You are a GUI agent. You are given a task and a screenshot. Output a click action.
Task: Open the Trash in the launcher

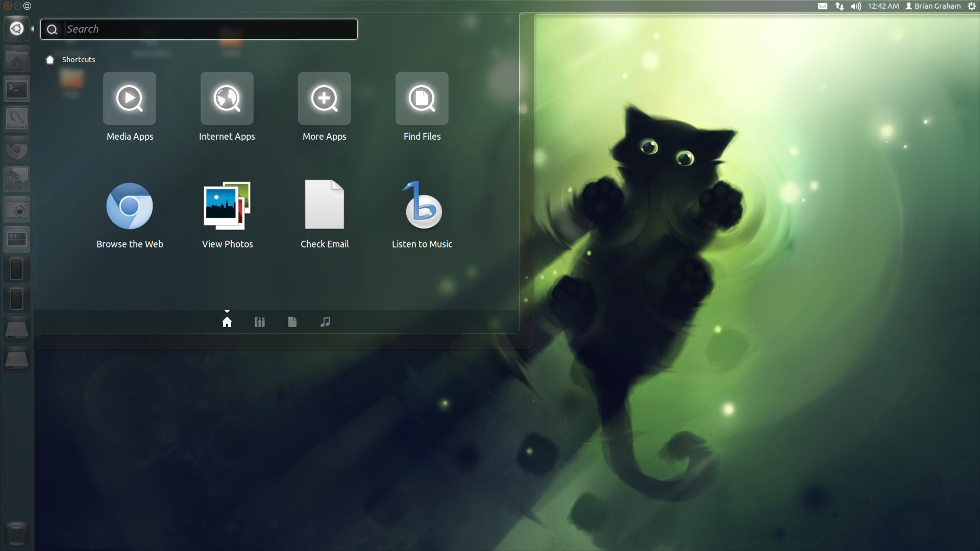(17, 533)
